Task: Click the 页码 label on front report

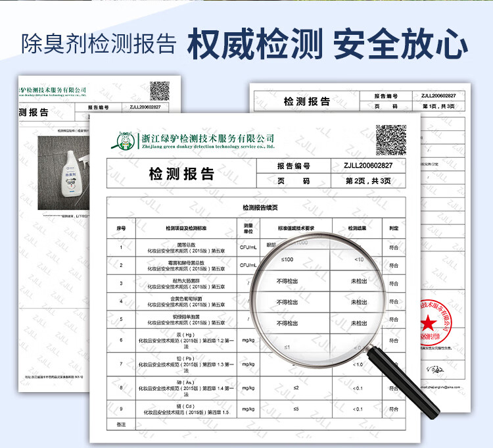Action: [x=294, y=181]
